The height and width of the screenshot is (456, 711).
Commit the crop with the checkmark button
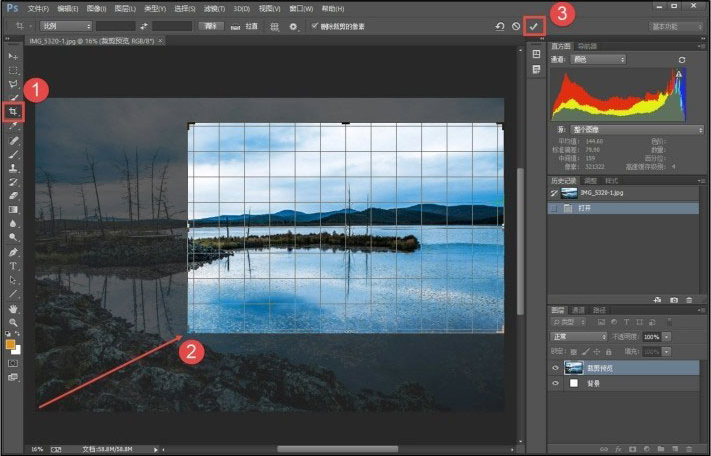point(533,26)
